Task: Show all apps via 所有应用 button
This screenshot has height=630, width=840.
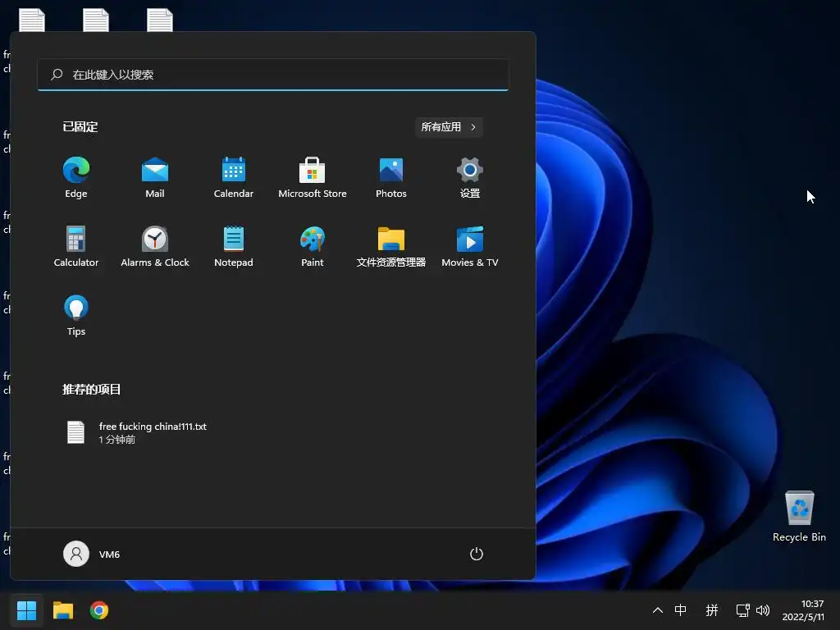Action: [449, 127]
